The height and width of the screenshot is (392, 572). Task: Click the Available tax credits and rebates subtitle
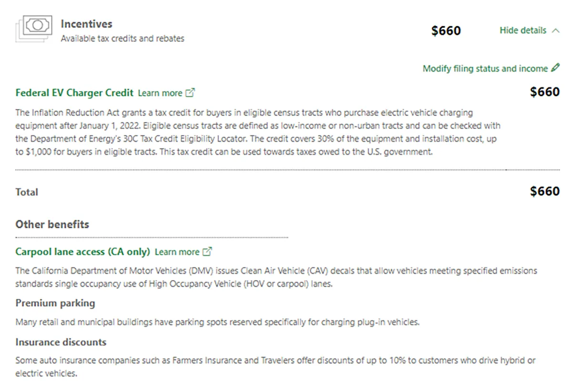pyautogui.click(x=123, y=39)
